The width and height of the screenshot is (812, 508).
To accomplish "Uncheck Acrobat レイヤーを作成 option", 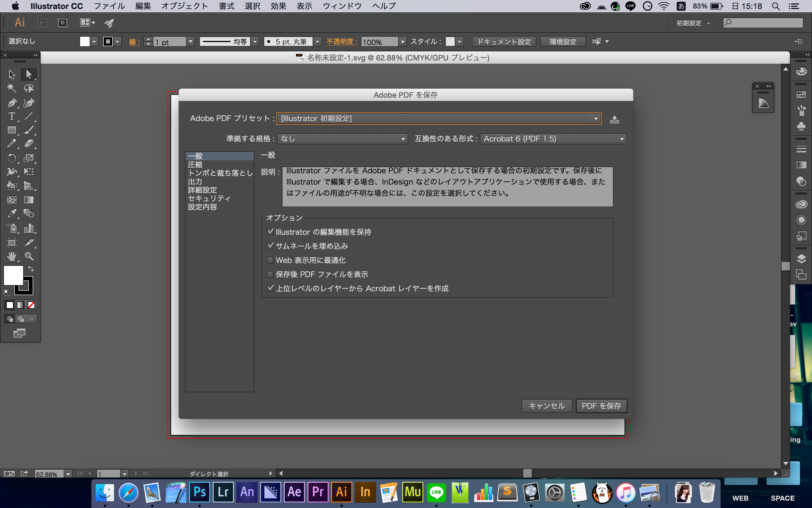I will coord(270,288).
